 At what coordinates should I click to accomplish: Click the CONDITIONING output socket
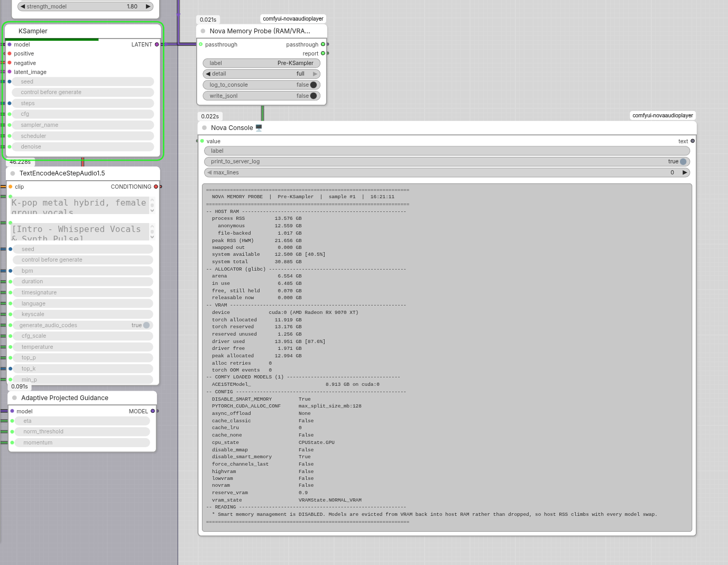pos(156,187)
